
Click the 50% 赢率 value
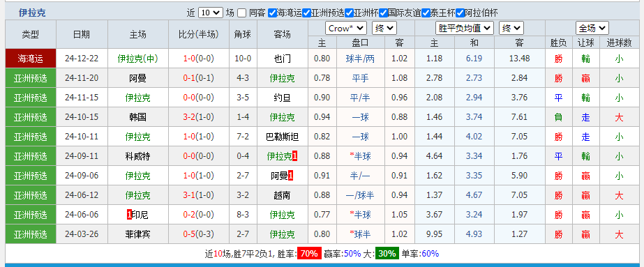click(x=352, y=254)
